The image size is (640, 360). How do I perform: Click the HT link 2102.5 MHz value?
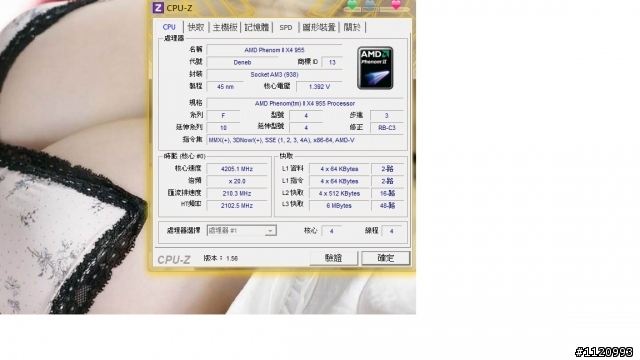(237, 206)
